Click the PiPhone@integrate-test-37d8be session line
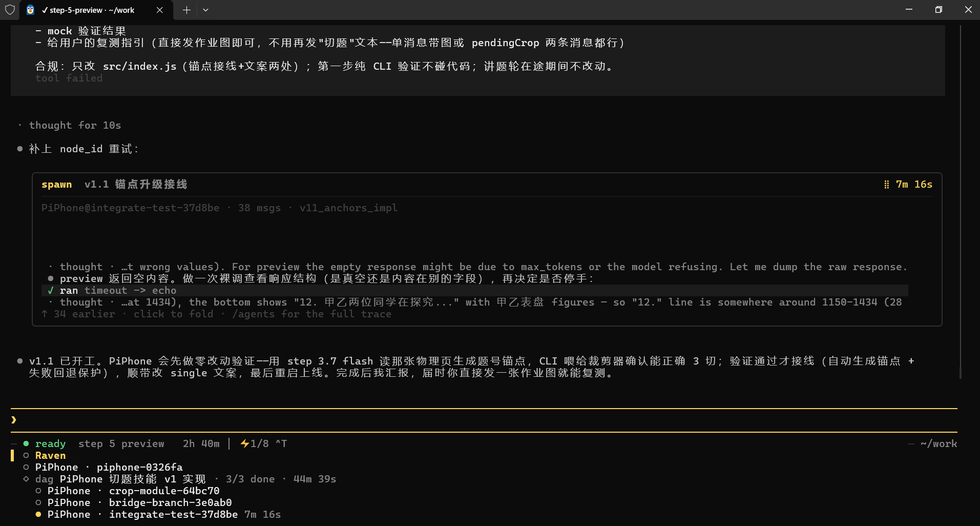 click(x=219, y=208)
